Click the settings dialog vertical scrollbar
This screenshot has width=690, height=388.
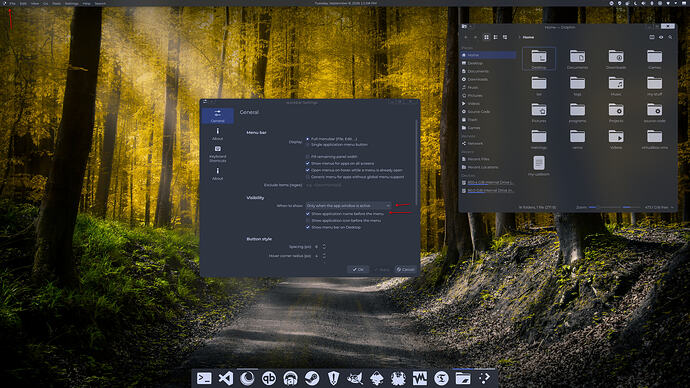click(416, 161)
